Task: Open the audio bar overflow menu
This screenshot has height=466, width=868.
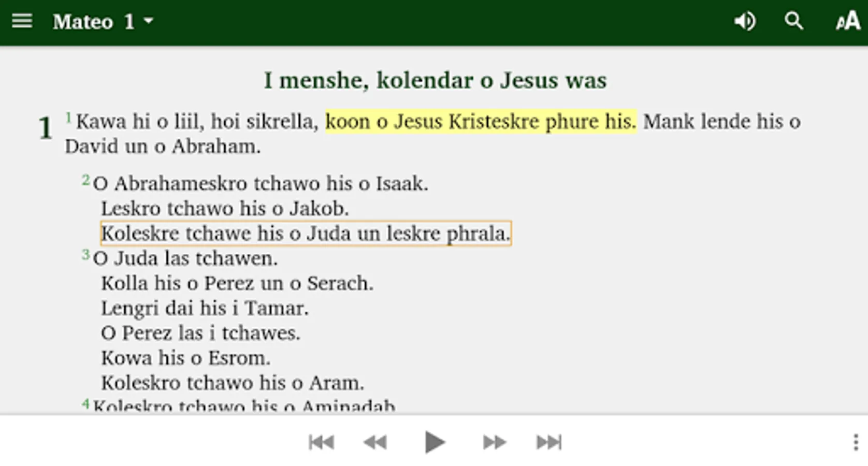Action: [x=856, y=442]
